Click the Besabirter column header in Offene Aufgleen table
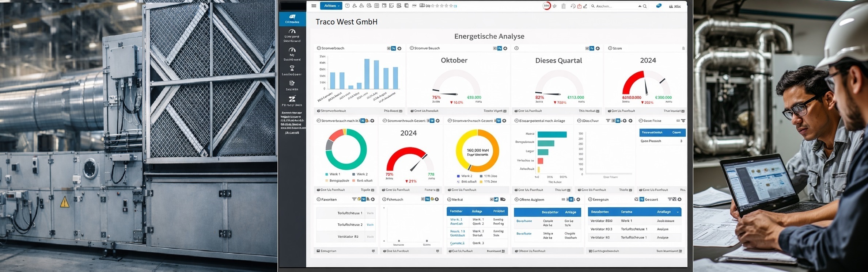The image size is (868, 272). tap(550, 212)
